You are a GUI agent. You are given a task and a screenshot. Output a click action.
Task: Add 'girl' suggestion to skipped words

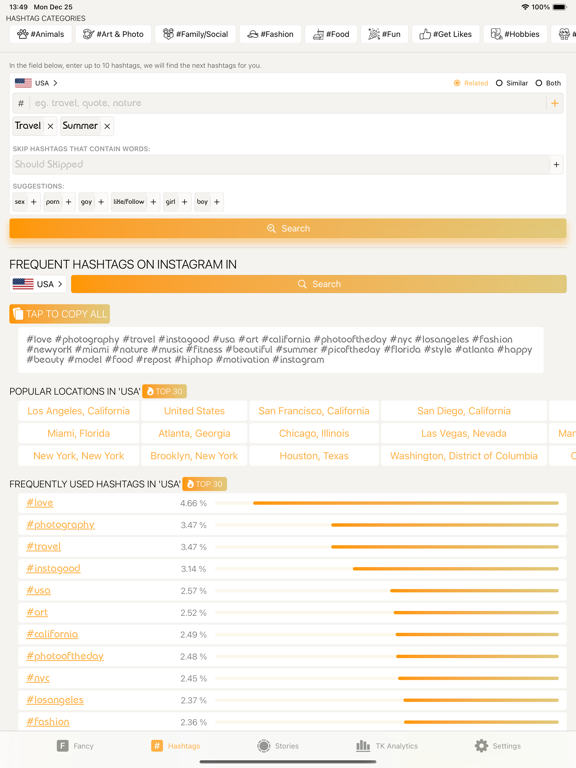185,202
